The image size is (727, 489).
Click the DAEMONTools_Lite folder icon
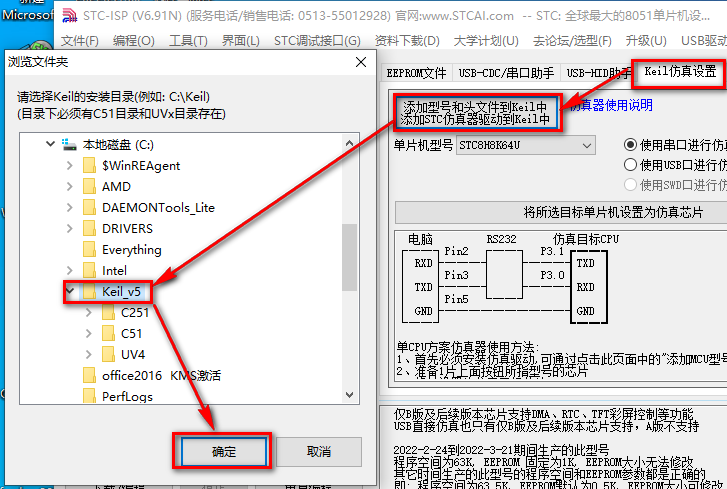[x=89, y=207]
